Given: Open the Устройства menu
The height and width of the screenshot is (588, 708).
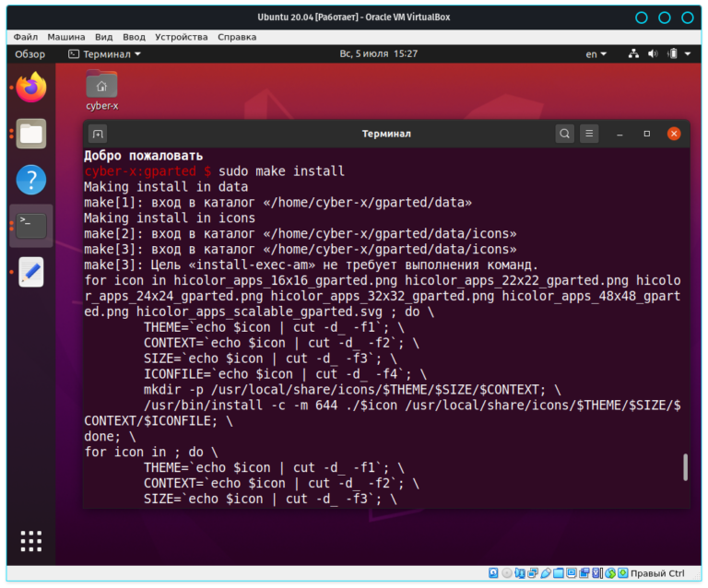Looking at the screenshot, I should click(181, 37).
